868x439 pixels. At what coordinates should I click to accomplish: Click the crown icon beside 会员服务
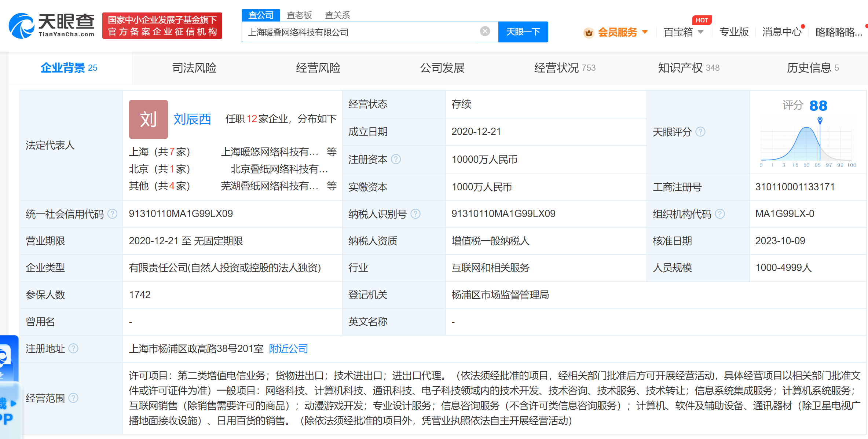[589, 33]
